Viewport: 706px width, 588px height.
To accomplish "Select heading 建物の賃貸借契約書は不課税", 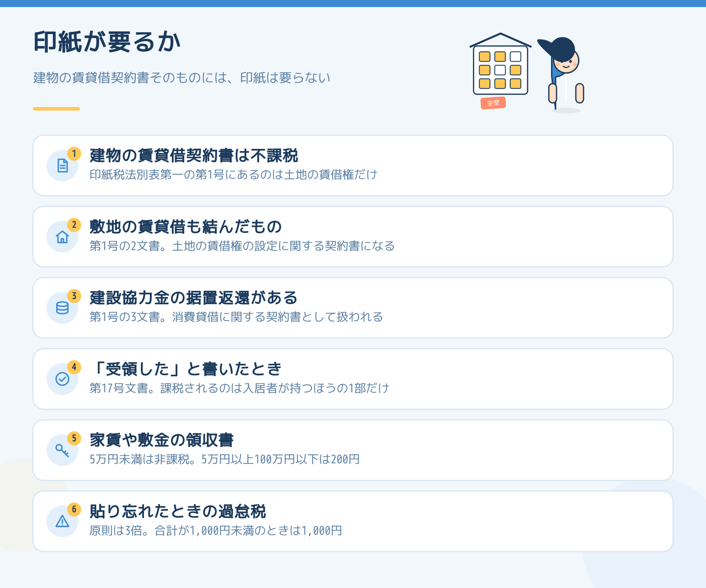I will 194,156.
